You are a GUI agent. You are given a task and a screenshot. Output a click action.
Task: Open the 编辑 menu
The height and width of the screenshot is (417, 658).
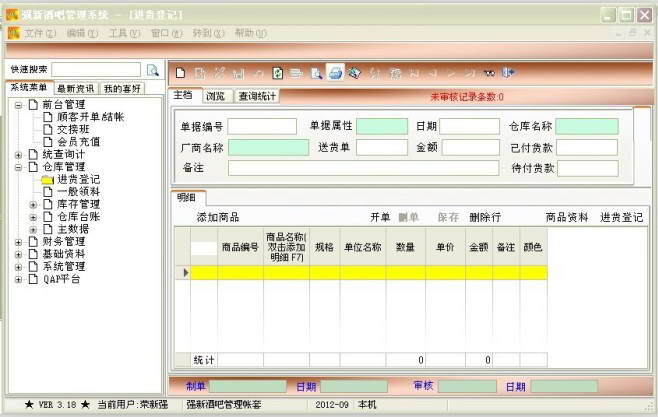click(x=82, y=33)
